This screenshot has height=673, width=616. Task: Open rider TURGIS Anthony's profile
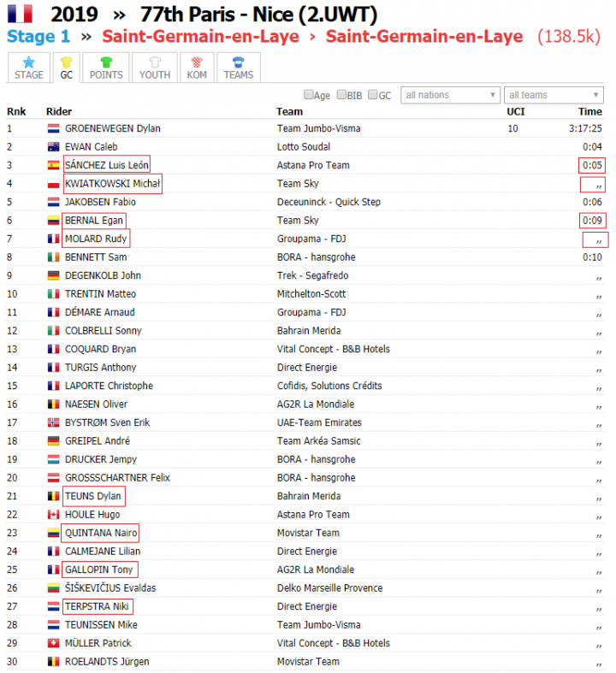point(100,368)
